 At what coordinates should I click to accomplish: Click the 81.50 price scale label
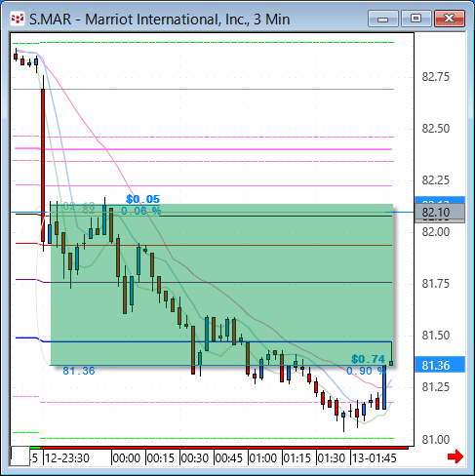(436, 336)
